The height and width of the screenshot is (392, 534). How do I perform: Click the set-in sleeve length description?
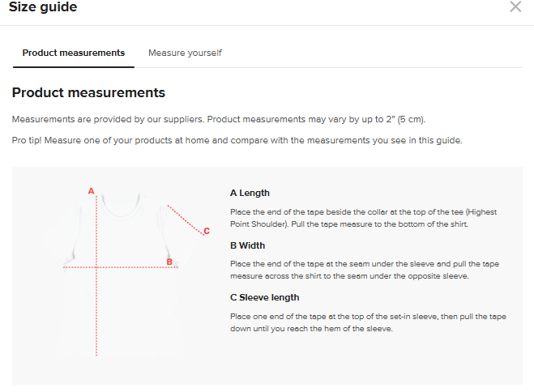373,322
